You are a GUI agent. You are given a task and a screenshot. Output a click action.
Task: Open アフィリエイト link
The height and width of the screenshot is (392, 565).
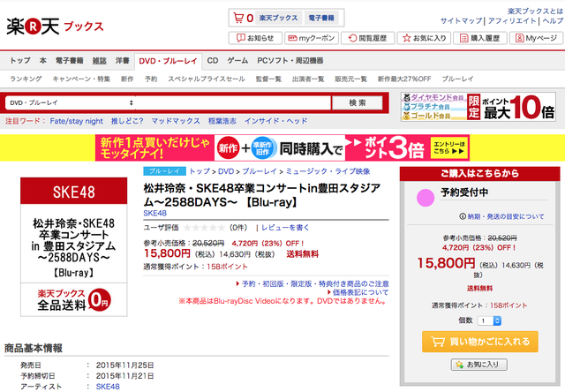[x=512, y=21]
